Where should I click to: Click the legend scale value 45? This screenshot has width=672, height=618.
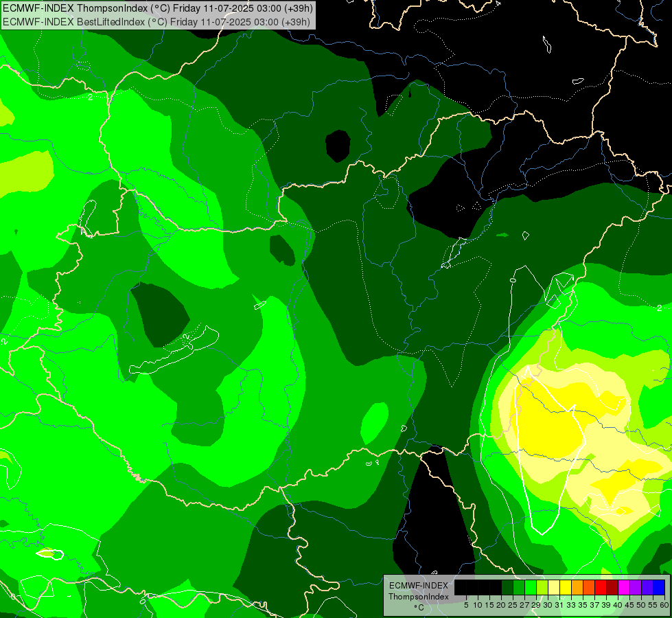tap(629, 605)
